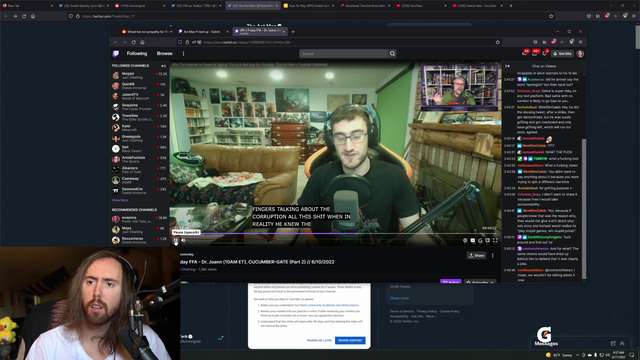640x360 pixels.
Task: Open the Following tab on Twitch
Action: tap(137, 53)
